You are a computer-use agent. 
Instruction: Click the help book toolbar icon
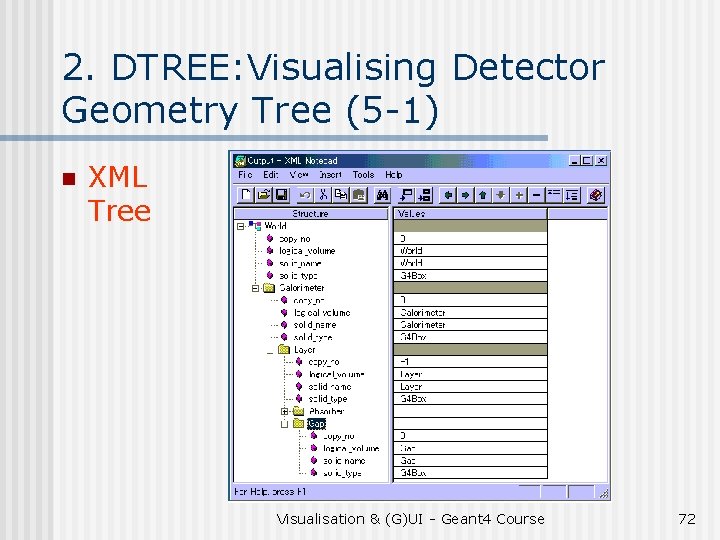(x=596, y=195)
